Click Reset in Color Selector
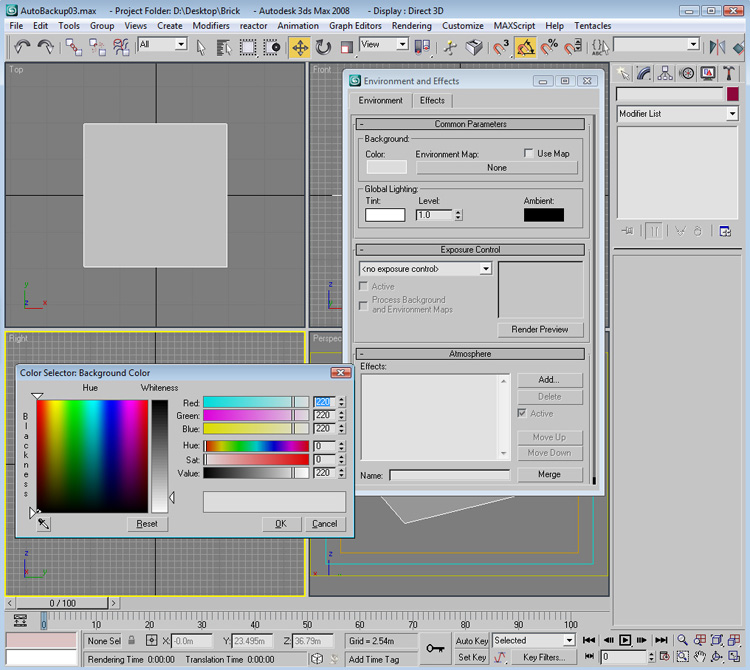The width and height of the screenshot is (750, 670). (147, 524)
